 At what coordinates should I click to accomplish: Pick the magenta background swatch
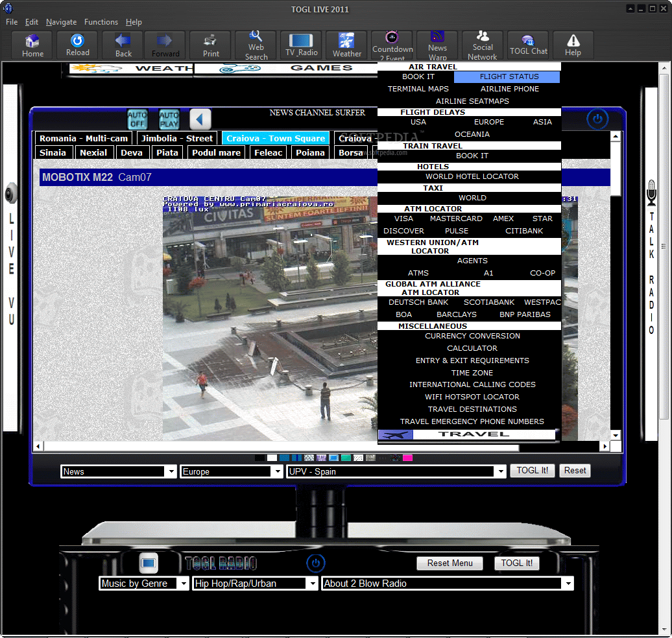pyautogui.click(x=407, y=458)
